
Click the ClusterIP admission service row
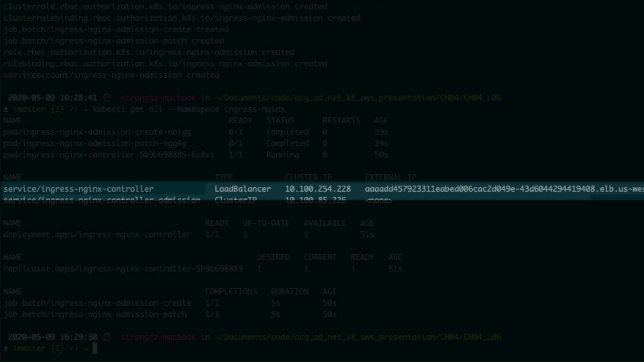(x=102, y=200)
